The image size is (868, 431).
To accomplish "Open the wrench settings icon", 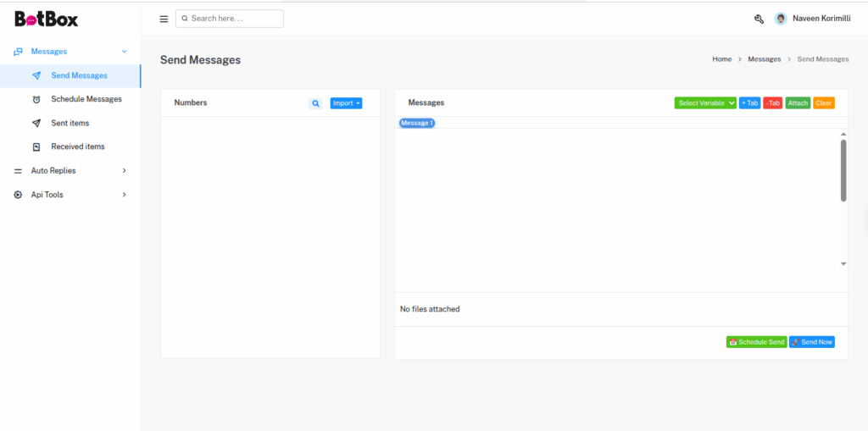I will (x=759, y=19).
